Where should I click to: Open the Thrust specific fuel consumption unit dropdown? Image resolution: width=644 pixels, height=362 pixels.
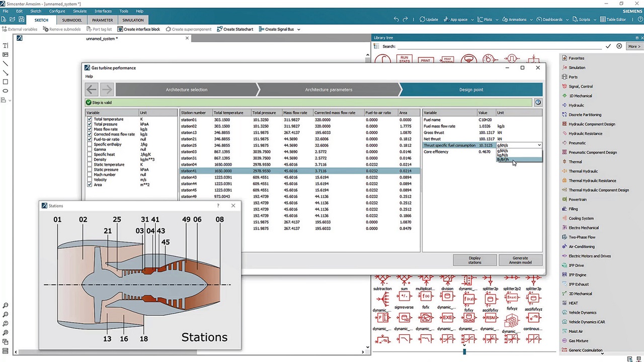point(539,145)
